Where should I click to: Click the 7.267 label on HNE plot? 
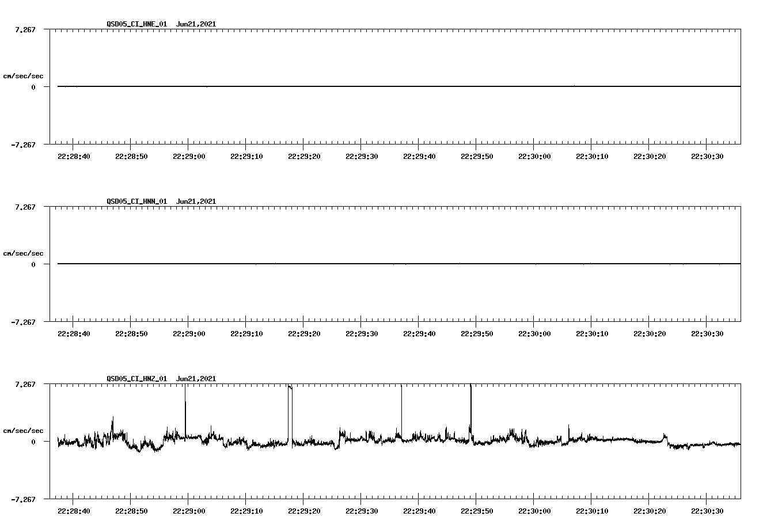click(25, 29)
